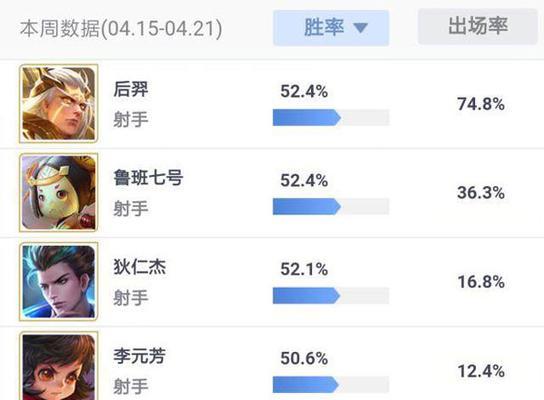Screen dimensions: 544x400
Task: Open the 鲁班七号 hero portrait
Action: pos(59,193)
